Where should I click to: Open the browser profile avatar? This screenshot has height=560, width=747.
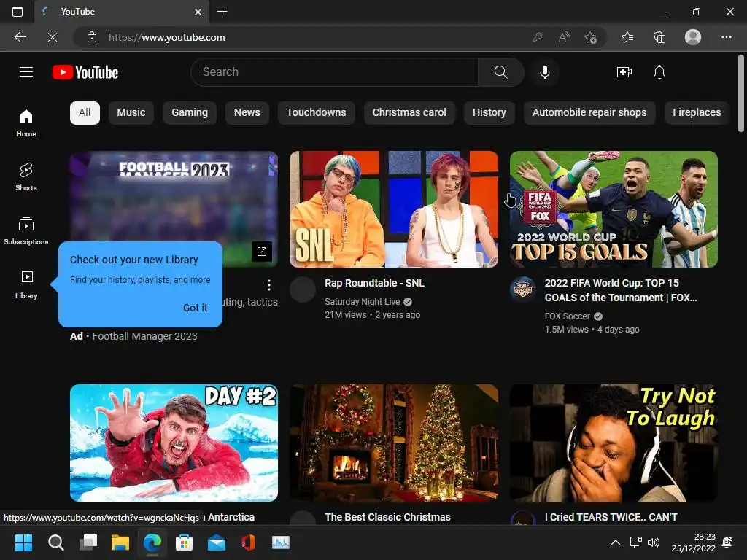point(693,37)
